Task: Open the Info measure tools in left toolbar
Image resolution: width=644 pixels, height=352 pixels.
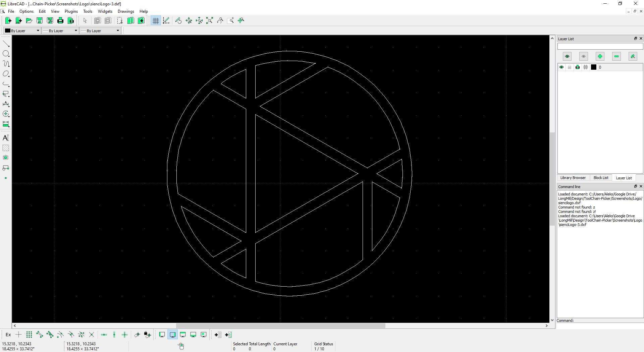Action: tap(6, 124)
